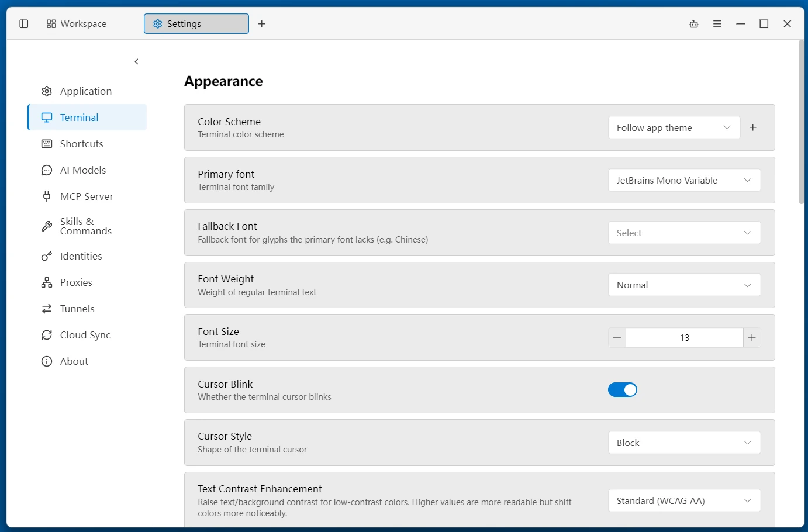Open the Primary font dropdown
The width and height of the screenshot is (808, 532).
point(685,180)
